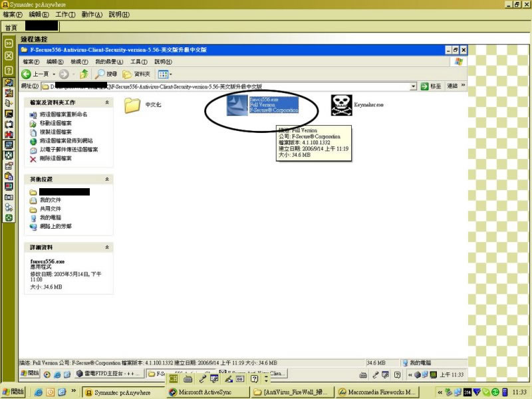The image size is (532, 399).
Task: Click the boxed X icon in pcAnywhere sidebar
Action: 9,56
